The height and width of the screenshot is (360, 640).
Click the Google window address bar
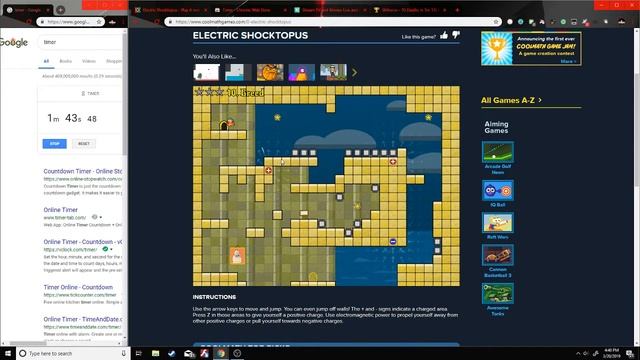tap(70, 22)
